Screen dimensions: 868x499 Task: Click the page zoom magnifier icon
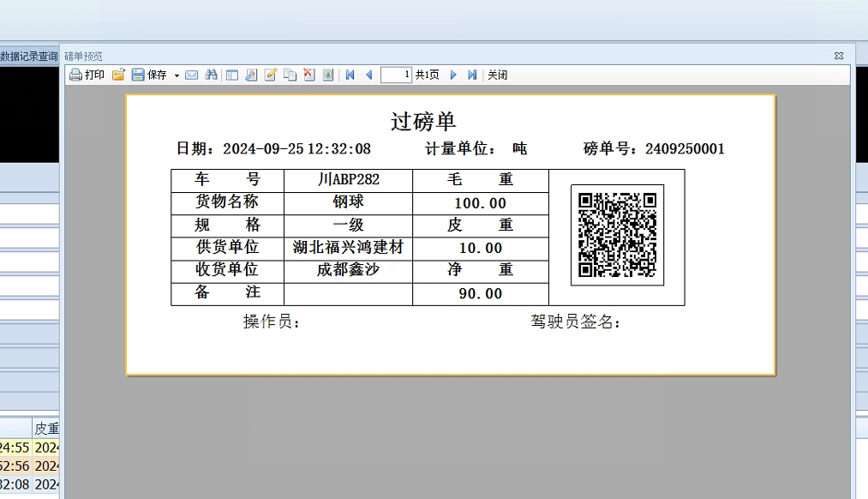point(251,75)
